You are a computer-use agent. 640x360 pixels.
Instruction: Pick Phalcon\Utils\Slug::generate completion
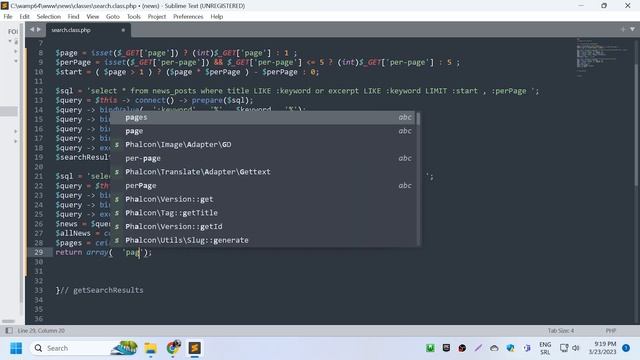(263, 240)
